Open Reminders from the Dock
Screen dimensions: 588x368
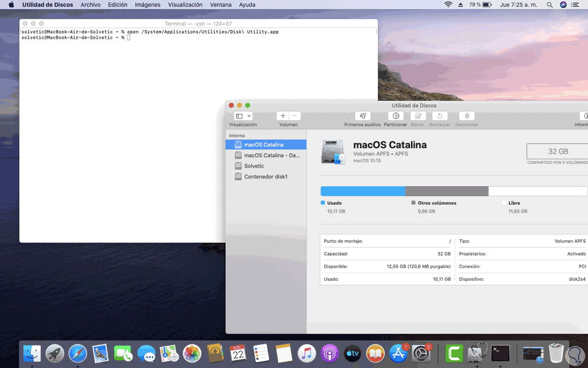[261, 353]
